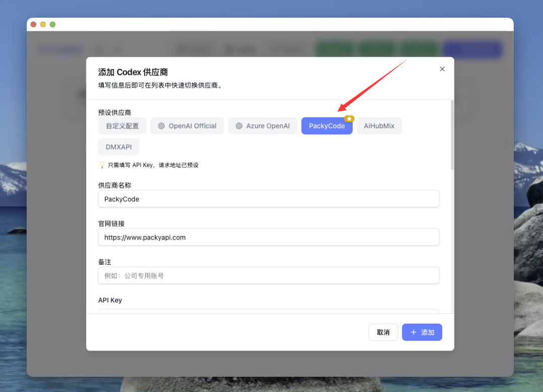Click the plus icon inside the 添加 button

tap(415, 332)
